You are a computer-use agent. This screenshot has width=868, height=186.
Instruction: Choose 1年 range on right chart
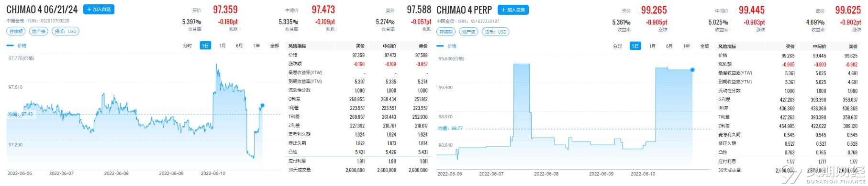pyautogui.click(x=687, y=46)
